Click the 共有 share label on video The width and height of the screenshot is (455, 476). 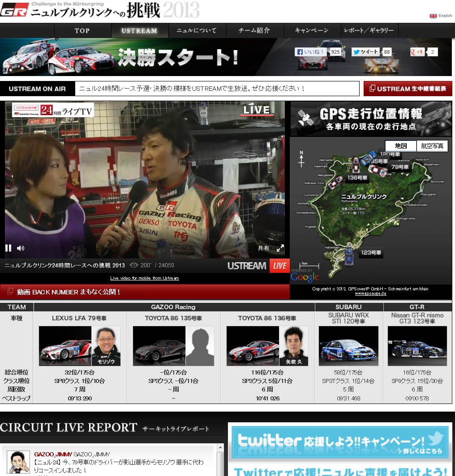[x=263, y=248]
